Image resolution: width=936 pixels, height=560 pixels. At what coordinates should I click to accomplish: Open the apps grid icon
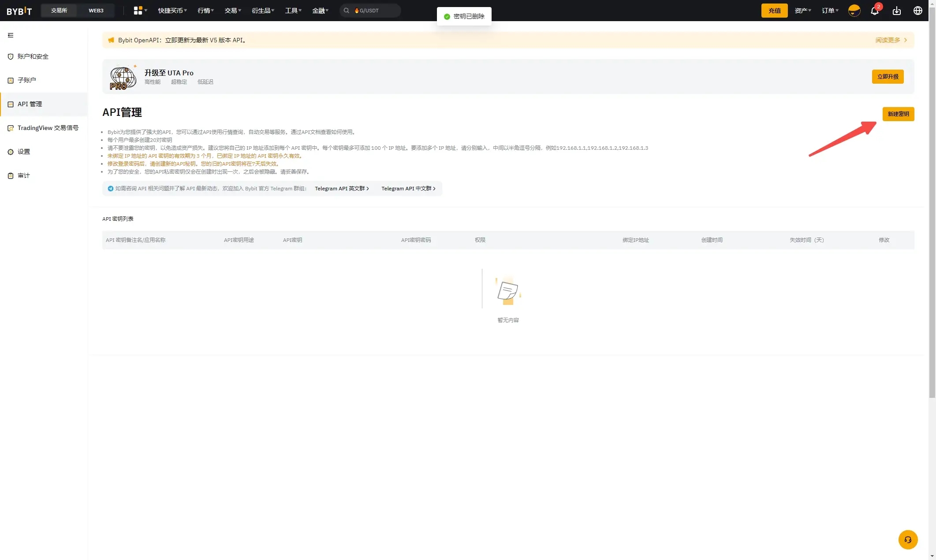(x=138, y=11)
